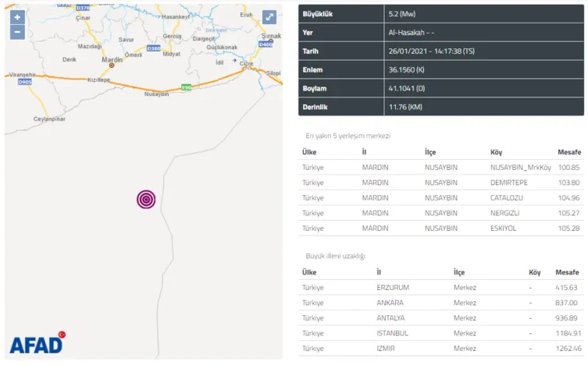Click the purple earthquake epicenter marker
This screenshot has height=365, width=588.
(x=146, y=200)
